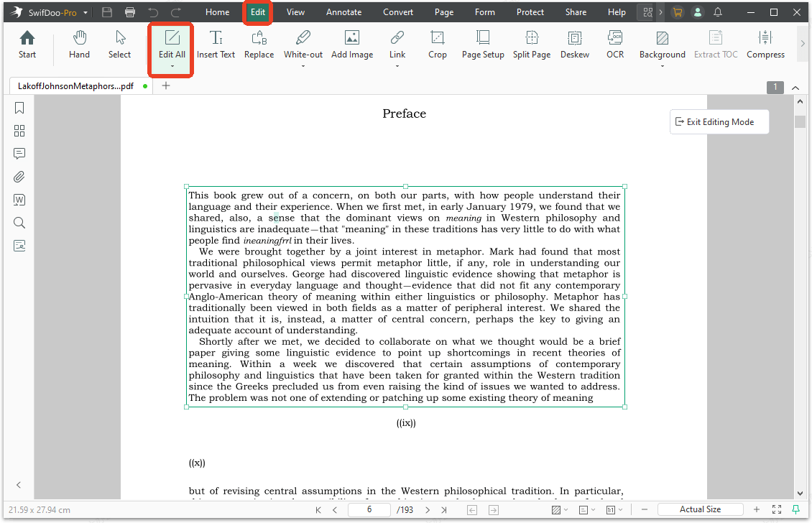812x523 pixels.
Task: Run the Deskew tool
Action: [x=575, y=45]
